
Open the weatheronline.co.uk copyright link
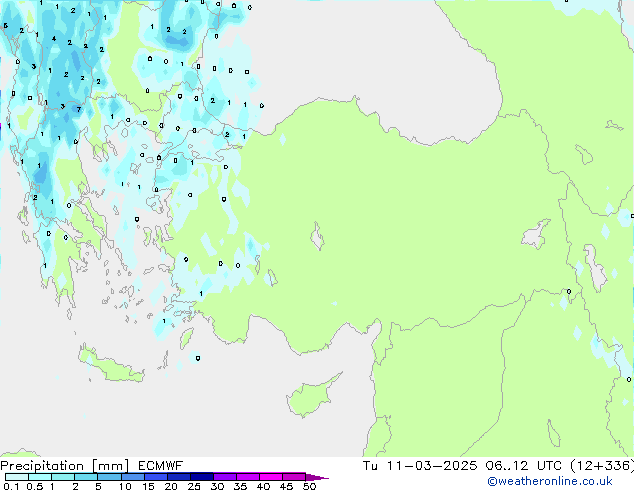pyautogui.click(x=550, y=481)
